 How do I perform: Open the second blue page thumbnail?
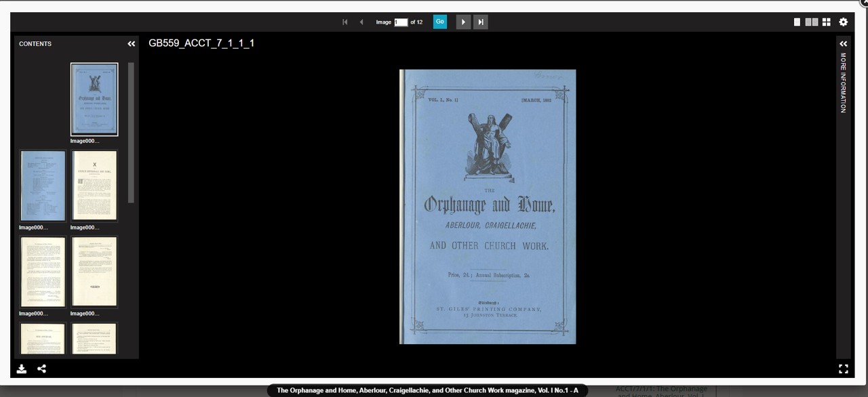(x=43, y=186)
